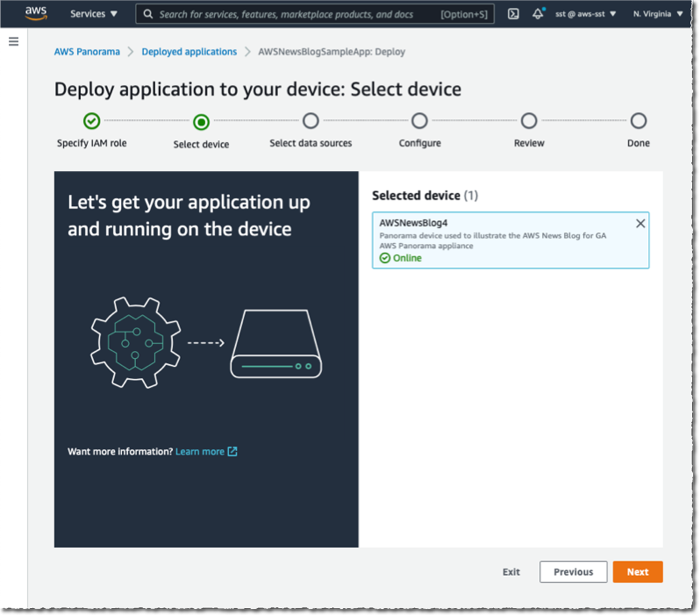
Task: Click the appliance device illustration
Action: coord(276,343)
